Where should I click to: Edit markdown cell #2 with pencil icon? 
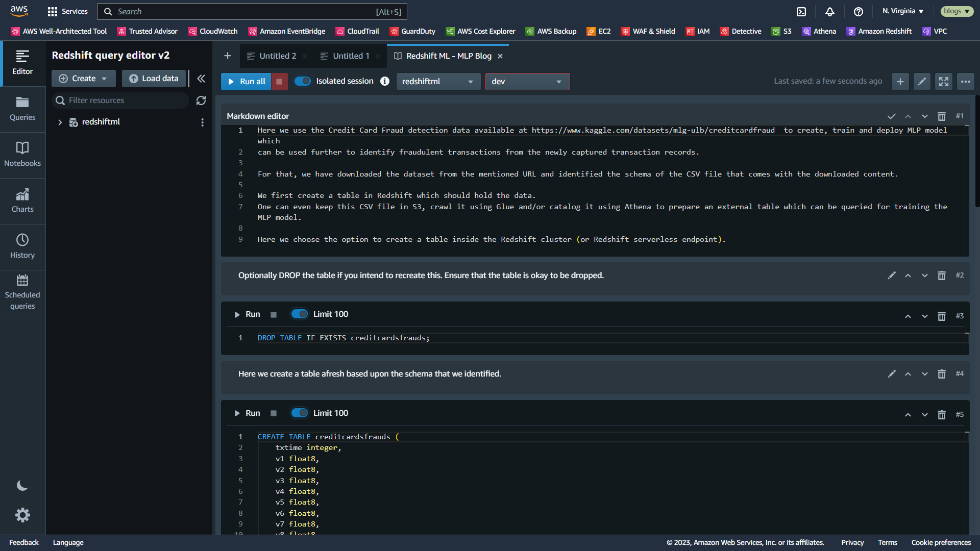click(x=892, y=275)
